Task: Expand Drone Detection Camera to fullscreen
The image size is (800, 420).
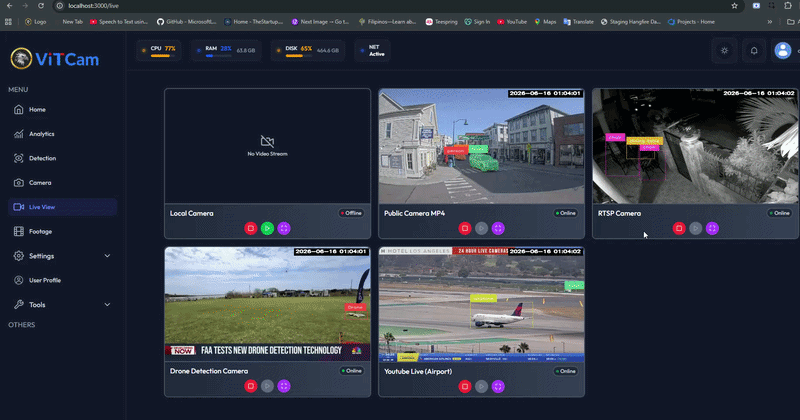Action: 284,386
